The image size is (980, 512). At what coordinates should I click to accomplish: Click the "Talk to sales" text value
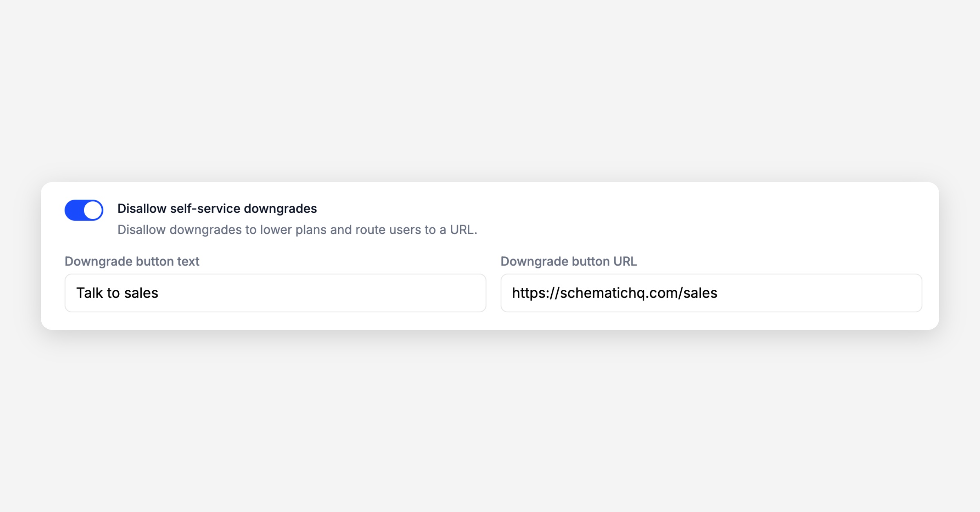click(x=117, y=293)
